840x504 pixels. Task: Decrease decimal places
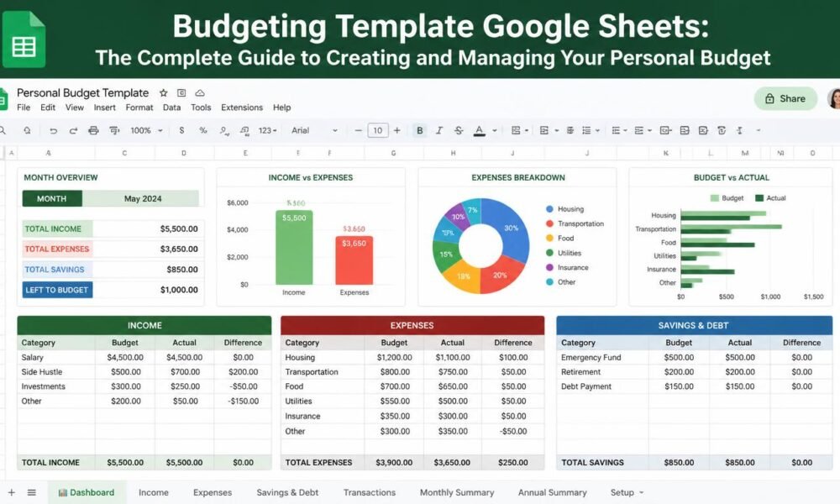point(224,130)
